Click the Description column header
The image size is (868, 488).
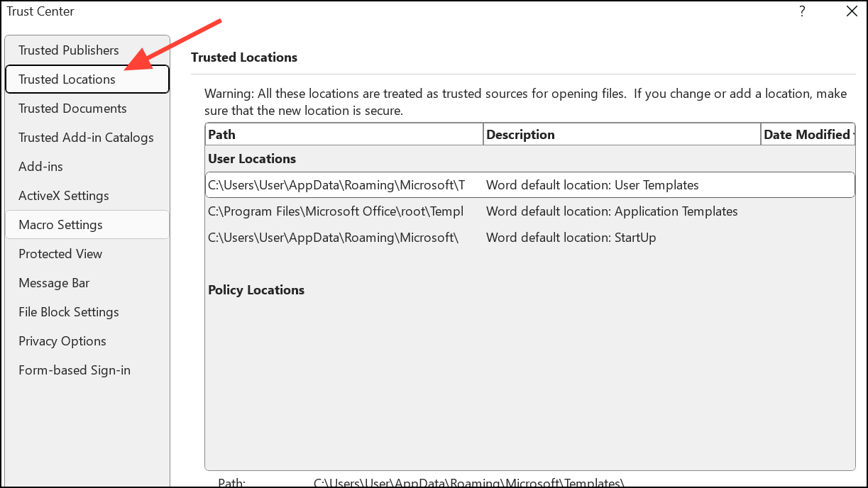coord(621,134)
